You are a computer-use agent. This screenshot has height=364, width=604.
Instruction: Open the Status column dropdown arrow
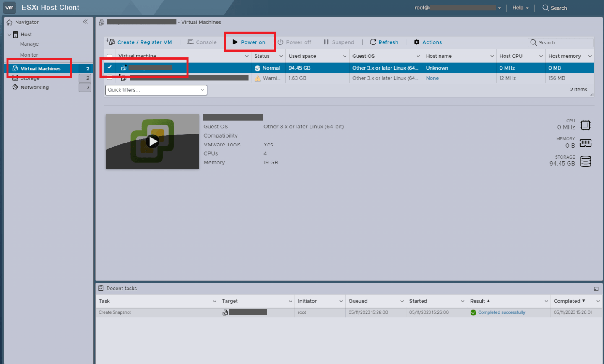[x=280, y=56]
